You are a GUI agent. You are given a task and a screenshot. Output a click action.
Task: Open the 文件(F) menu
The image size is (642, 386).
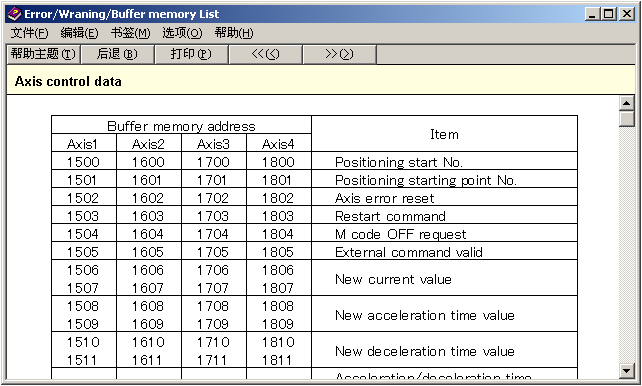pyautogui.click(x=29, y=33)
